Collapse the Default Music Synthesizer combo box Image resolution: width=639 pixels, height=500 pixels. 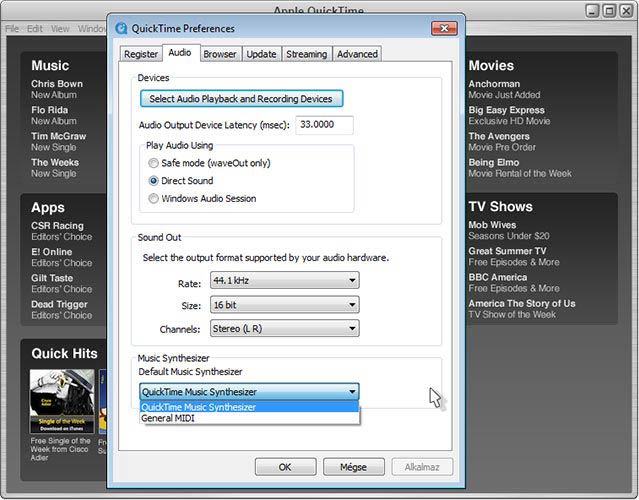(x=351, y=392)
